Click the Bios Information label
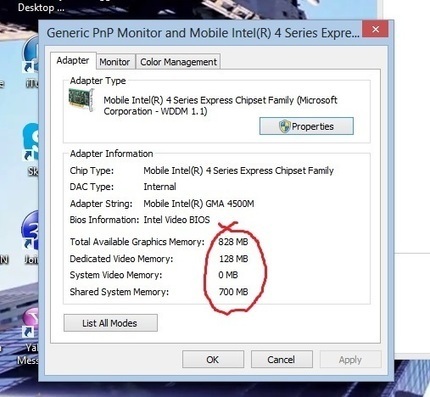Image resolution: width=430 pixels, height=397 pixels. (104, 220)
